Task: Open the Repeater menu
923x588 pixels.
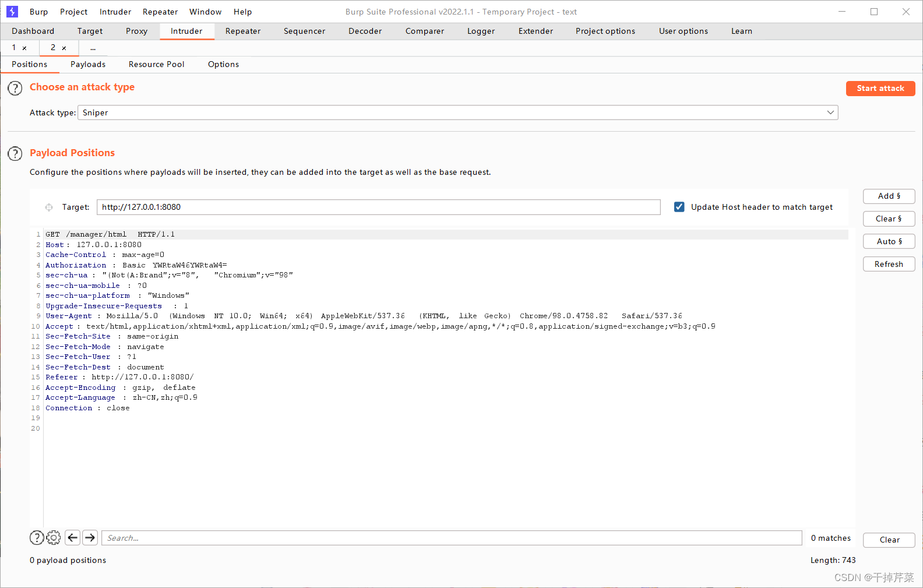Action: click(x=160, y=12)
